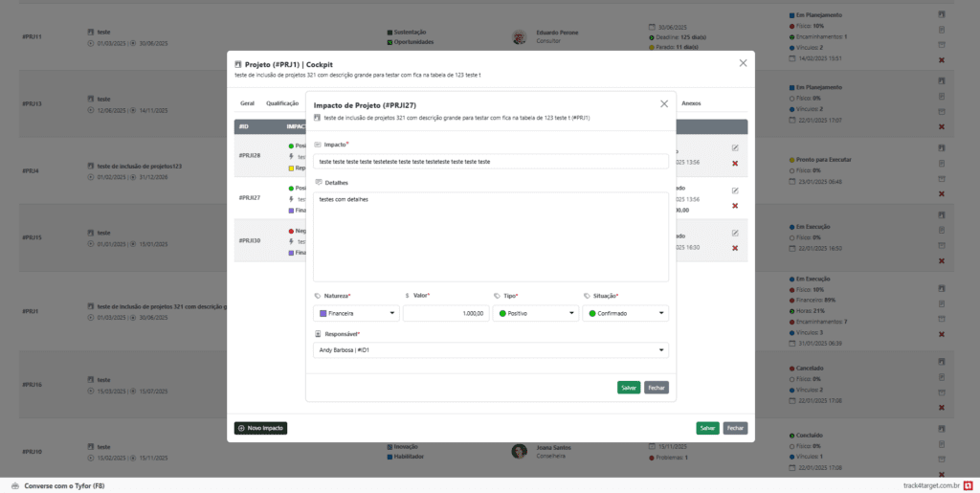
Task: Click the purple Financeira swatch in Natureza
Action: coord(323,313)
